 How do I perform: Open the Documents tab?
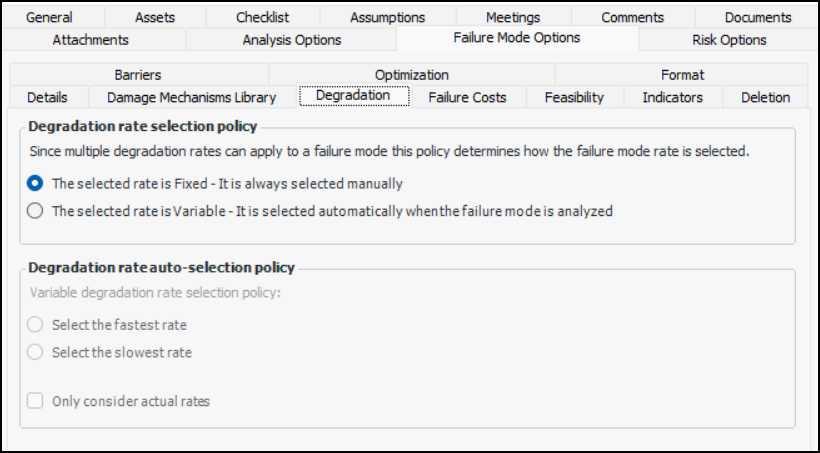click(x=758, y=17)
